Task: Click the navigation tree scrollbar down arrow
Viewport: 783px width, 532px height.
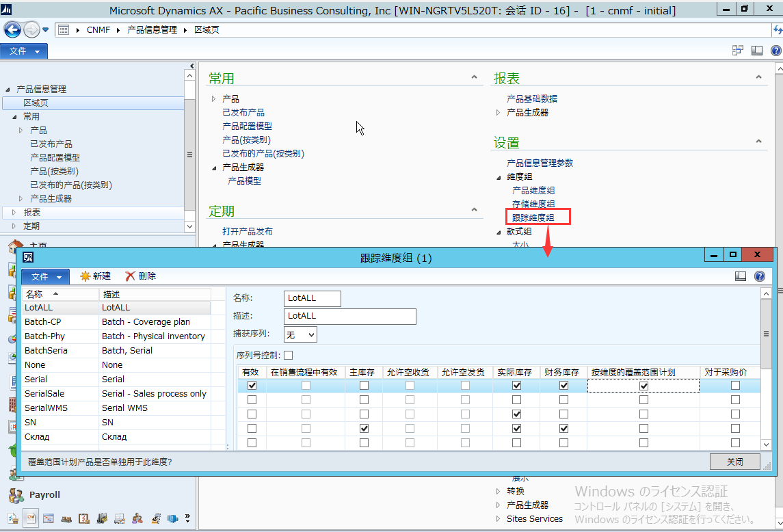Action: [189, 227]
